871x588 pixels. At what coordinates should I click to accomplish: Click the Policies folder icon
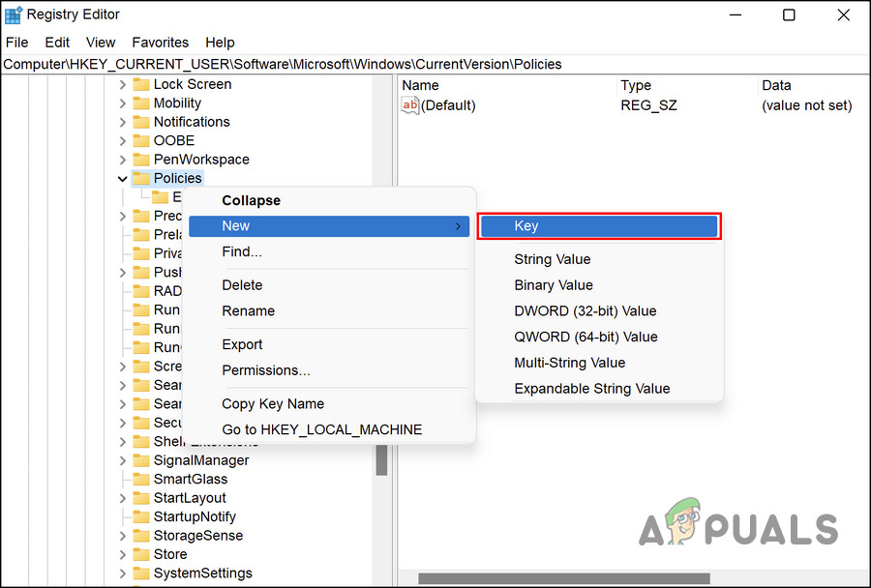tap(141, 178)
